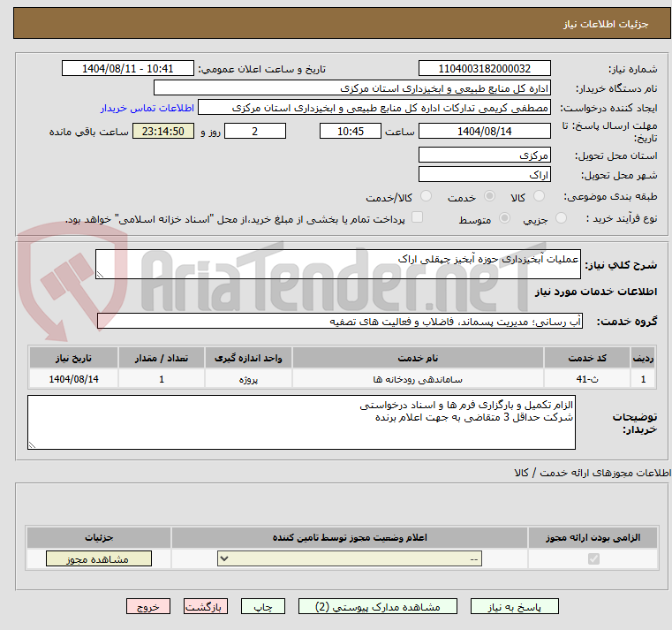Viewport: 672px width, 630px height.
Task: Click the 'مشاهده مجوز' button
Action: click(x=99, y=558)
